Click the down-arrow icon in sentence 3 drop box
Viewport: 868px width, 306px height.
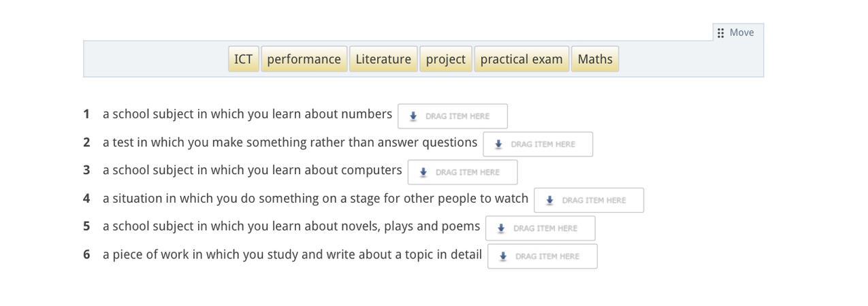(x=423, y=173)
